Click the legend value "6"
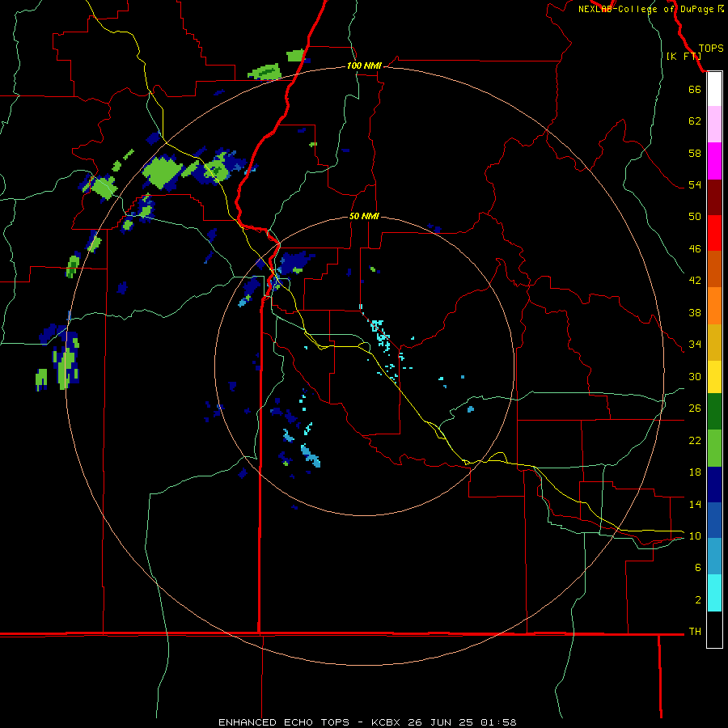 (x=697, y=568)
